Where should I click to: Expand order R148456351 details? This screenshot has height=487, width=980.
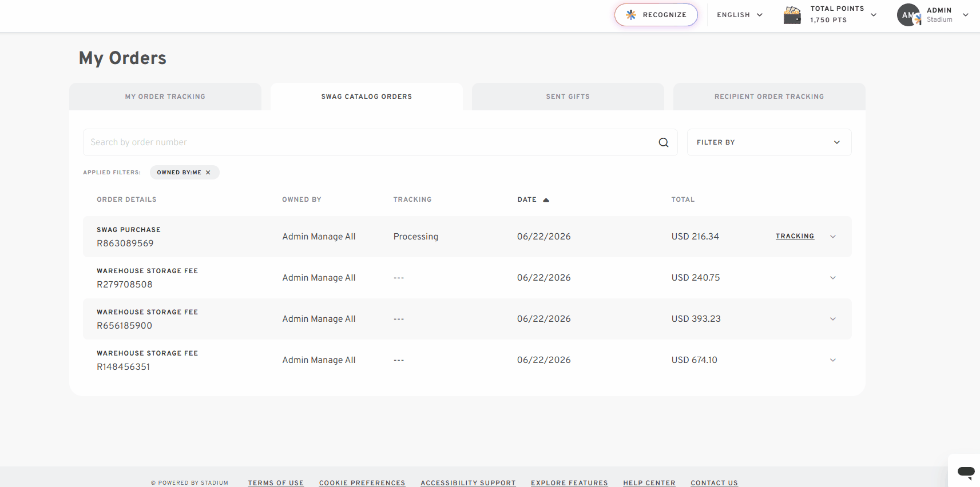click(833, 360)
